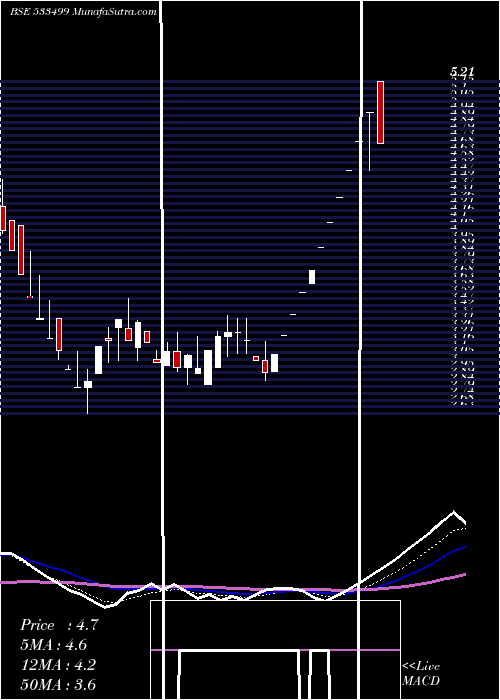Click the BSE 533499 MunafaSutra.com title text
500x700 pixels.
coord(83,12)
